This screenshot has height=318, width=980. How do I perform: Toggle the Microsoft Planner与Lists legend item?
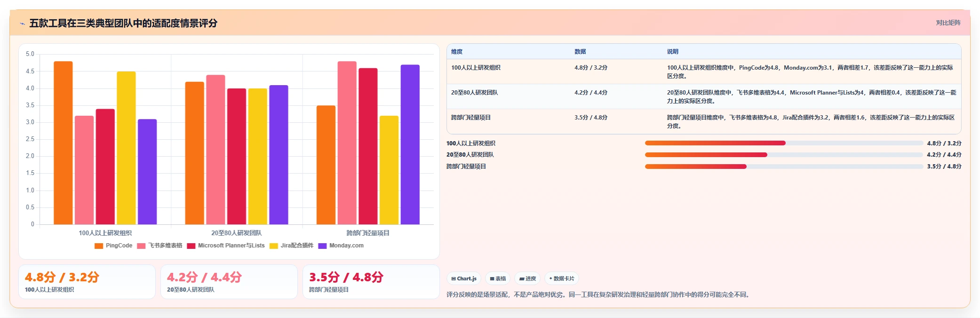[x=226, y=246]
